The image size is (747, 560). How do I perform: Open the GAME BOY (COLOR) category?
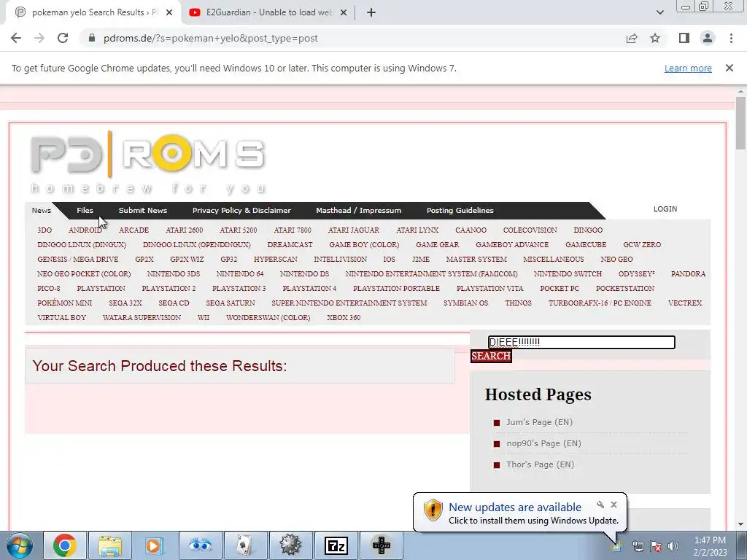(x=364, y=245)
